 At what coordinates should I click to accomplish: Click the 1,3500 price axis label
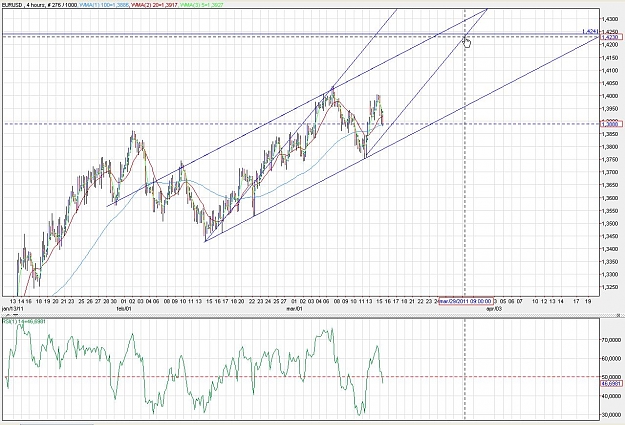coord(610,224)
